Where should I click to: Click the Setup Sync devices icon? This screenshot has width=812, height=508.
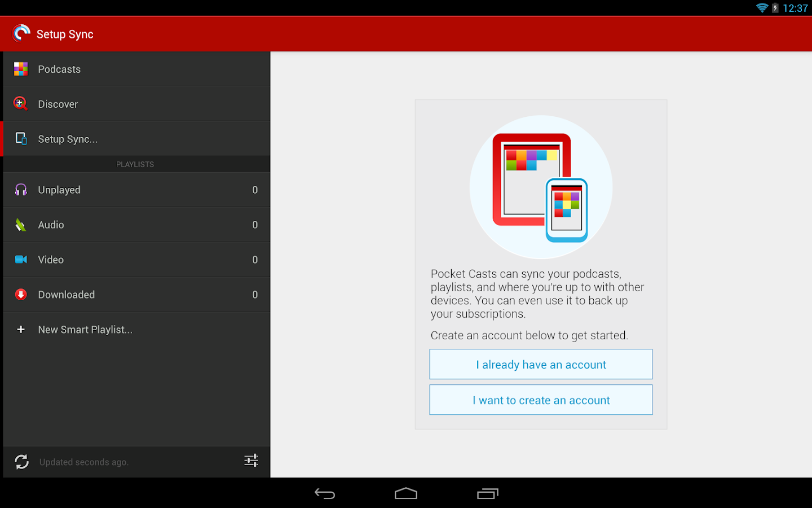tap(21, 138)
